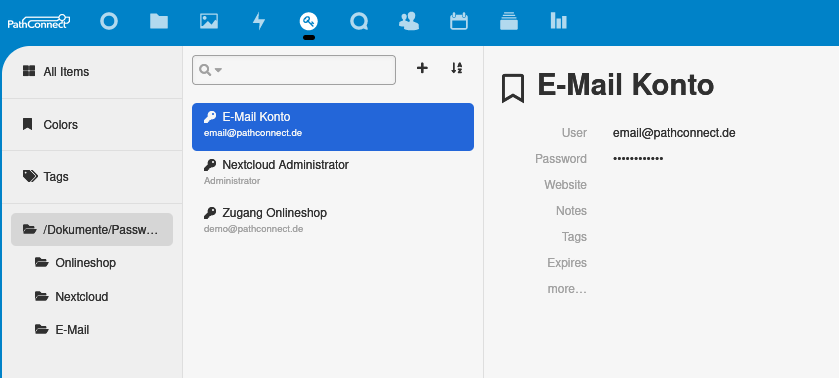The width and height of the screenshot is (839, 378).
Task: Click the folder icon beside Nextcloud
Action: [41, 296]
